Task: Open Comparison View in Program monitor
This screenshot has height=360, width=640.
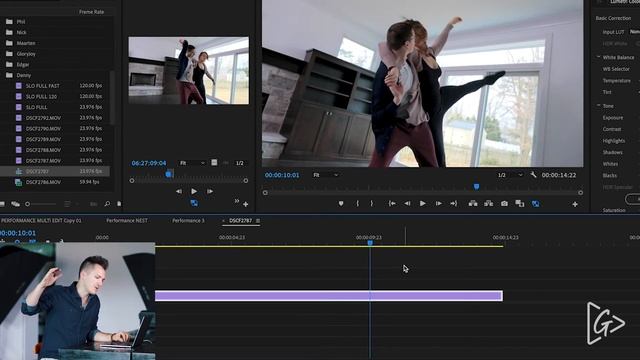Action: [x=520, y=203]
